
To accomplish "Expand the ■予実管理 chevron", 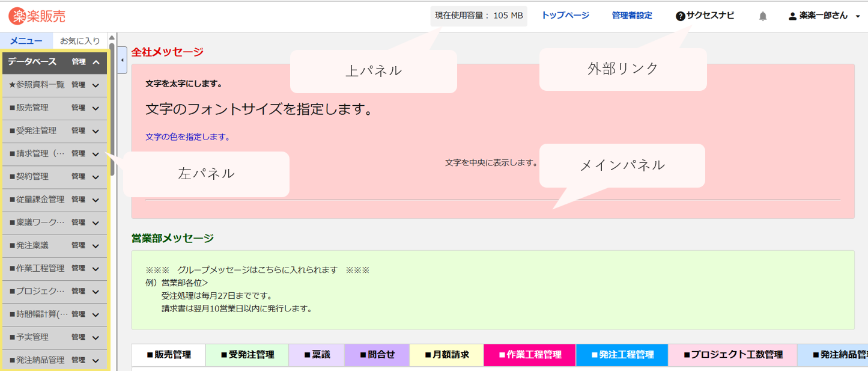I will point(96,337).
